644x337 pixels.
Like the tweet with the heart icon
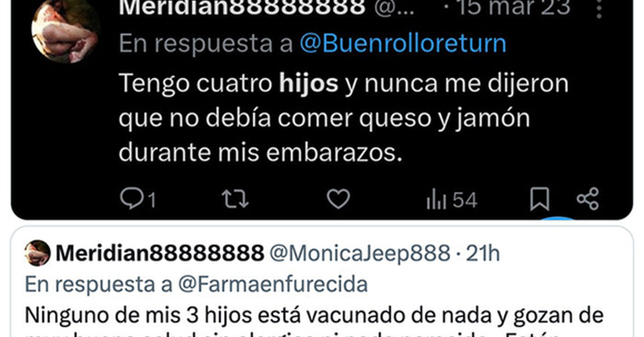[338, 199]
